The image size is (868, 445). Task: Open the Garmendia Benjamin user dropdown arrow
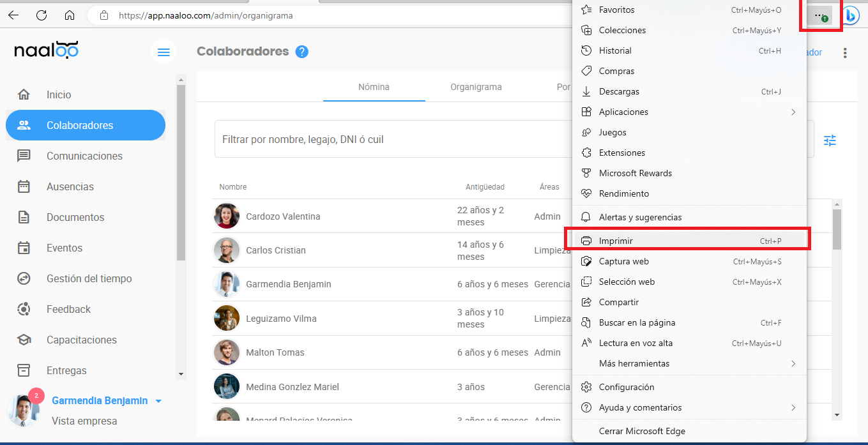coord(158,401)
